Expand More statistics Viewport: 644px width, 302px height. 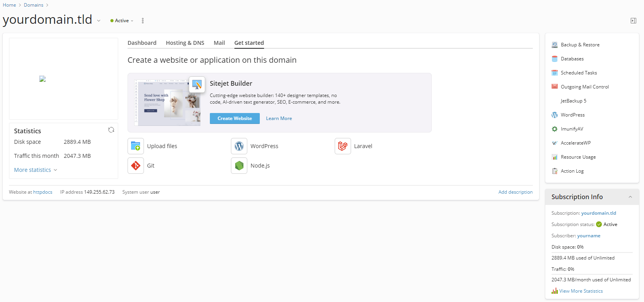(x=35, y=170)
